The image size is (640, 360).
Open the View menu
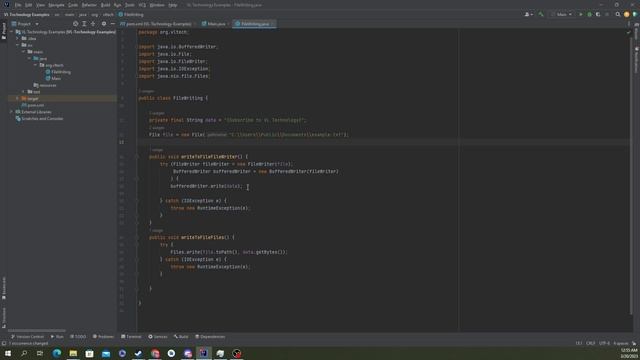point(40,5)
